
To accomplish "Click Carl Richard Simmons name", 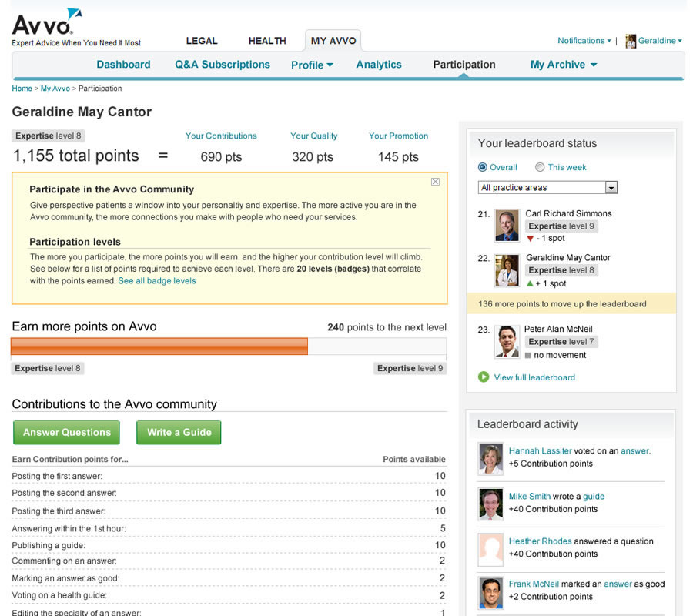I will 568,213.
